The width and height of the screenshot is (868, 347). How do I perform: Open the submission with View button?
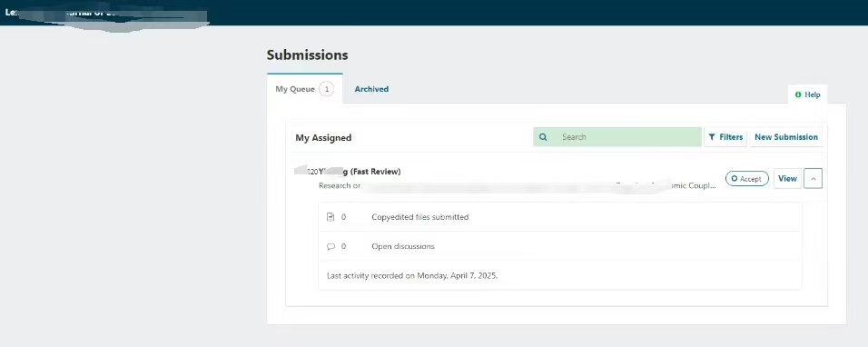tap(787, 179)
